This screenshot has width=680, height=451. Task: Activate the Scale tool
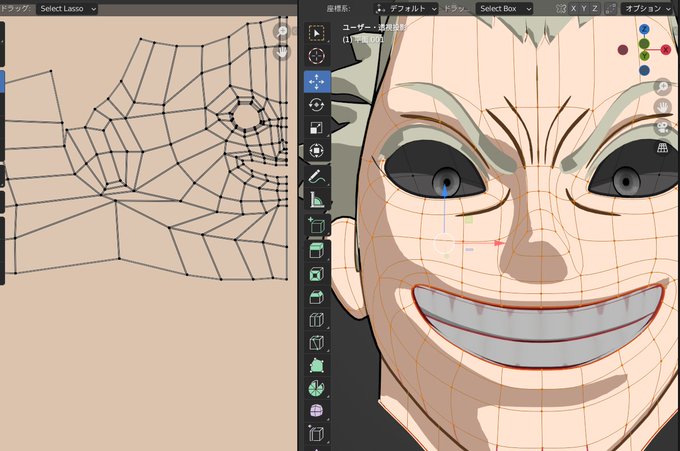[x=317, y=127]
